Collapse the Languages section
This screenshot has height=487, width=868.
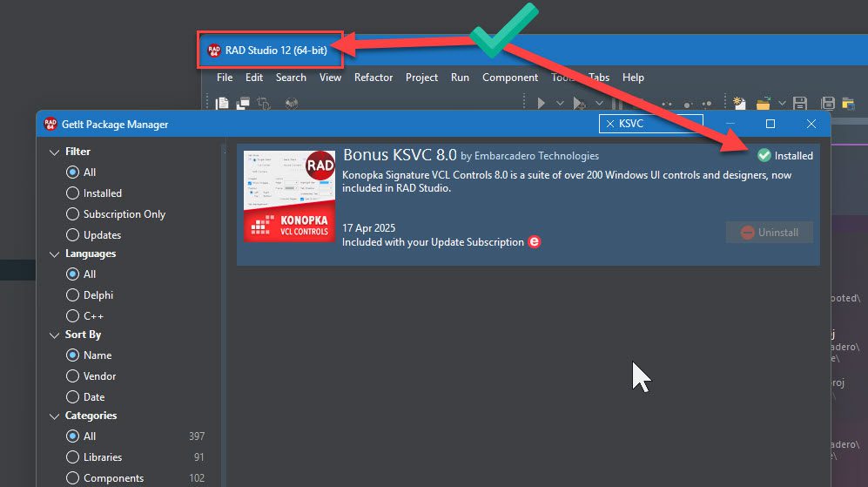[54, 254]
